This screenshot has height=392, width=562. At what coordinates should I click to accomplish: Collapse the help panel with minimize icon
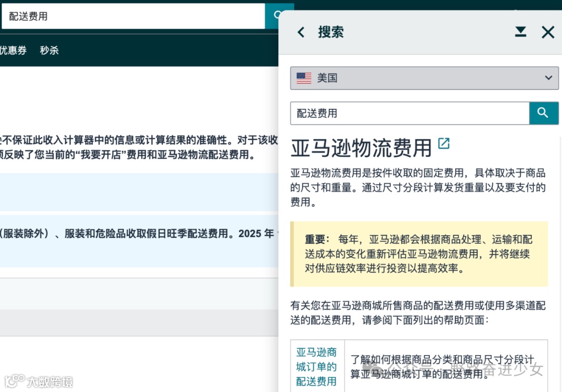pos(520,32)
